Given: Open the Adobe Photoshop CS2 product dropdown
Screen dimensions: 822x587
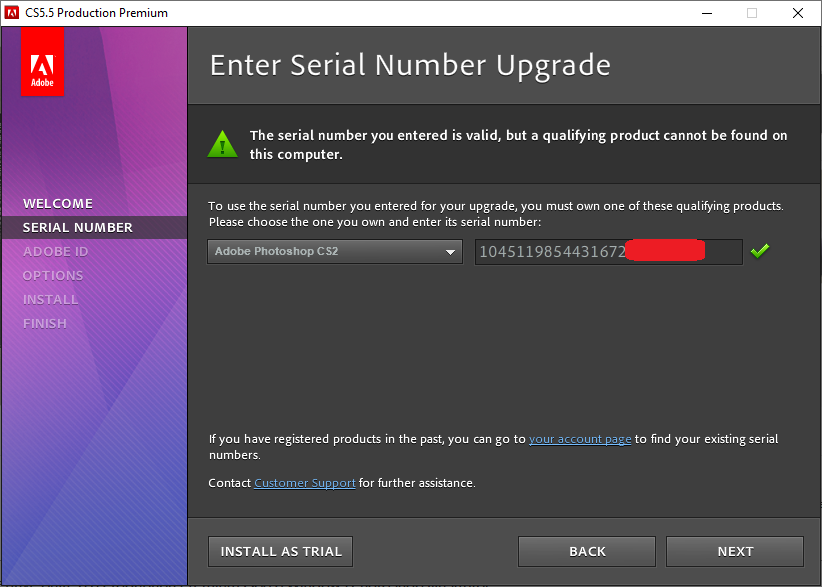Looking at the screenshot, I should pyautogui.click(x=335, y=252).
